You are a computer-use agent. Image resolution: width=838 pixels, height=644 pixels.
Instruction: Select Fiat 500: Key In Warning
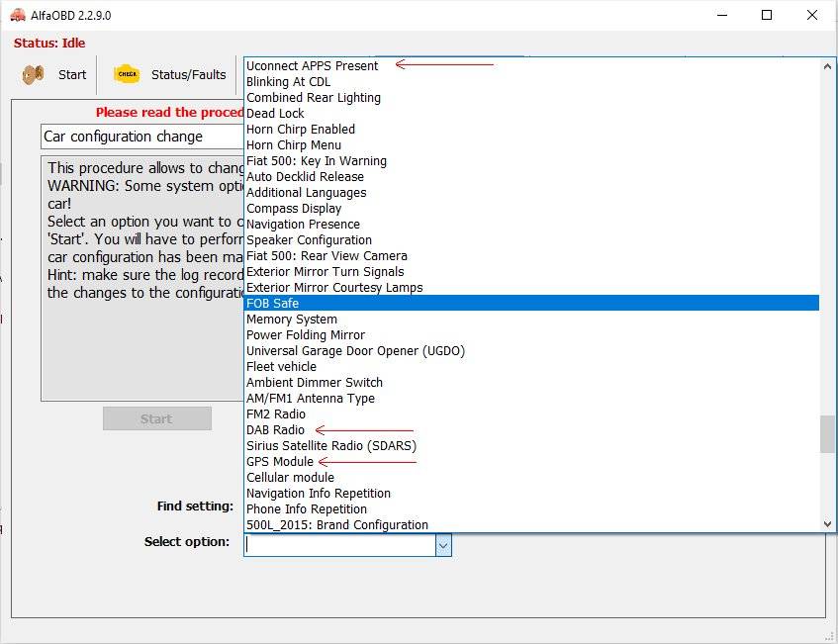pyautogui.click(x=531, y=161)
